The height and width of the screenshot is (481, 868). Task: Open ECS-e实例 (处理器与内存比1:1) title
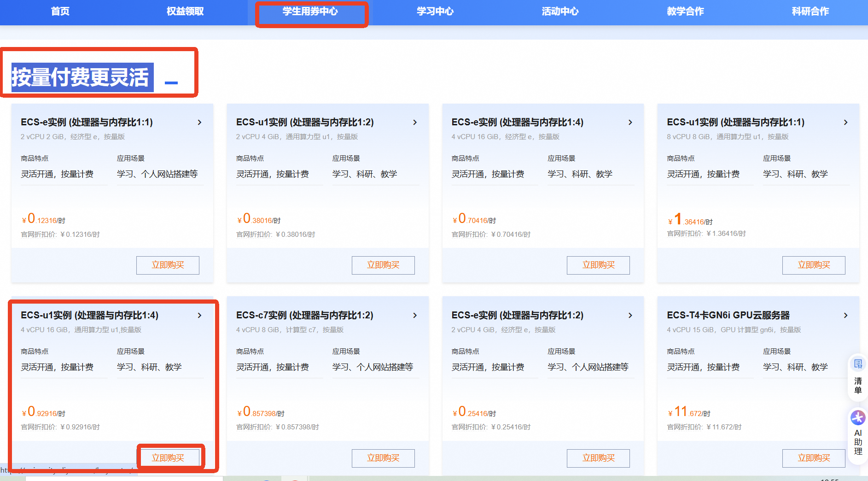(87, 123)
